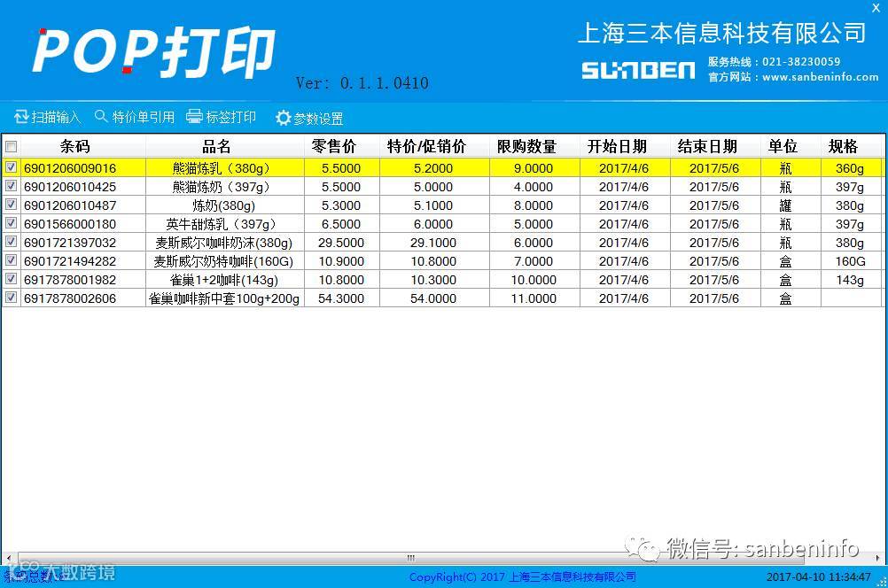Uncheck the row 6901566000180 checkbox
888x588 pixels.
point(11,223)
